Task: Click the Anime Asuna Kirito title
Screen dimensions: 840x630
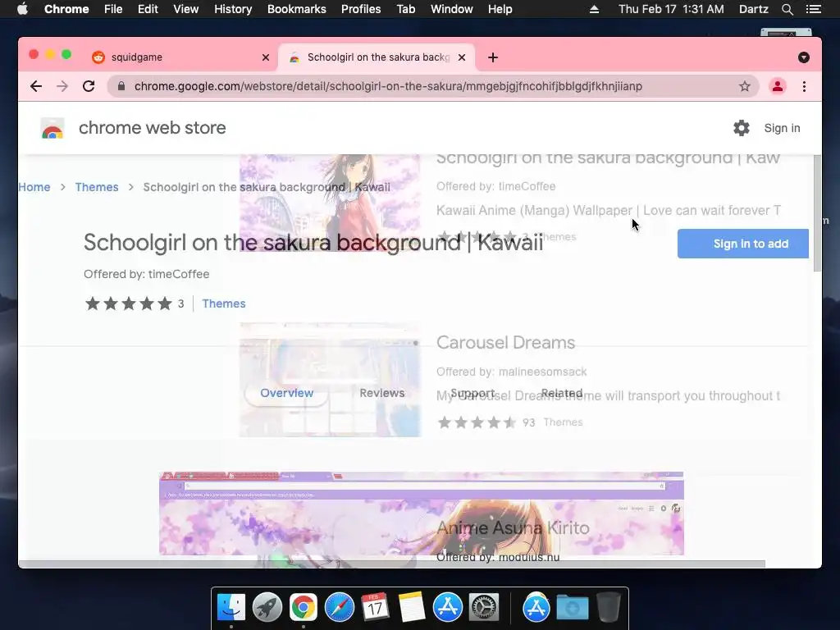Action: [513, 527]
